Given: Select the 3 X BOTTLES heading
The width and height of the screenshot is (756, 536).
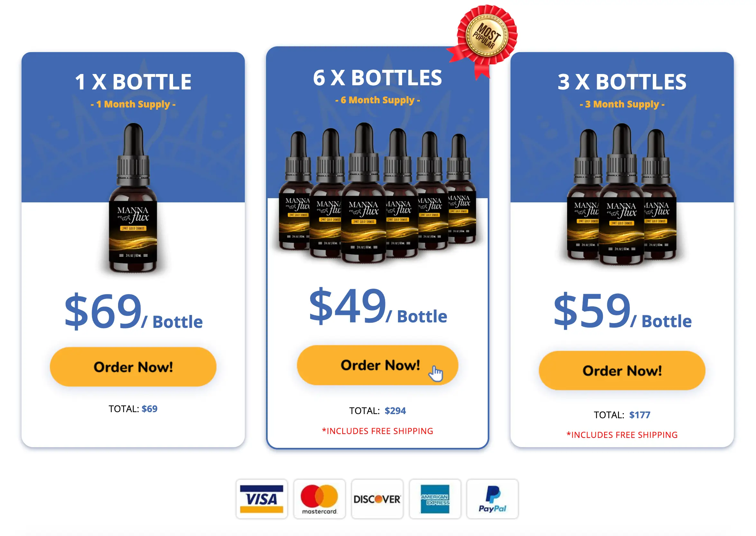Looking at the screenshot, I should click(622, 82).
